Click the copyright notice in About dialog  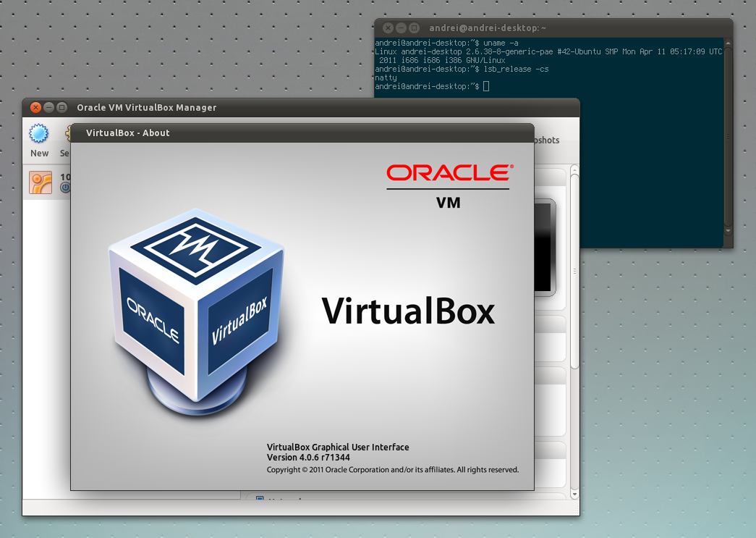(393, 470)
